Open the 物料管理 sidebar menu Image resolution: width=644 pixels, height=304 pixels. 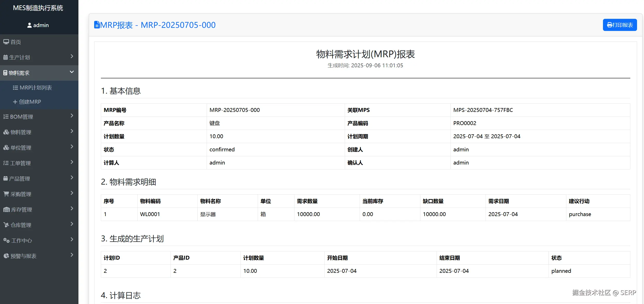pyautogui.click(x=21, y=132)
